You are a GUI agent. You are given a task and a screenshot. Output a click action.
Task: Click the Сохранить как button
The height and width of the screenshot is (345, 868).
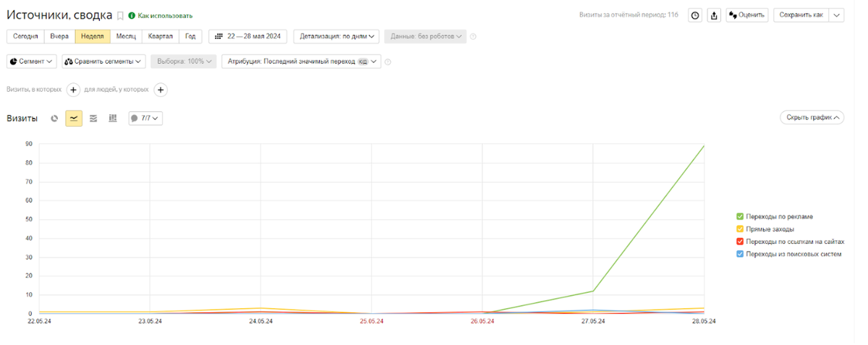(801, 15)
